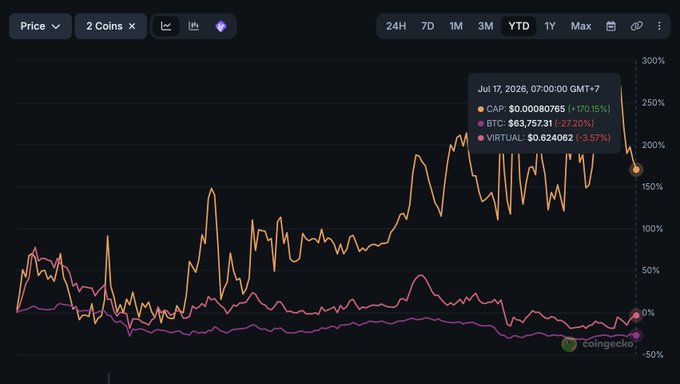This screenshot has height=384, width=680.
Task: Remove the 2 Coins comparison with X
Action: tap(132, 26)
